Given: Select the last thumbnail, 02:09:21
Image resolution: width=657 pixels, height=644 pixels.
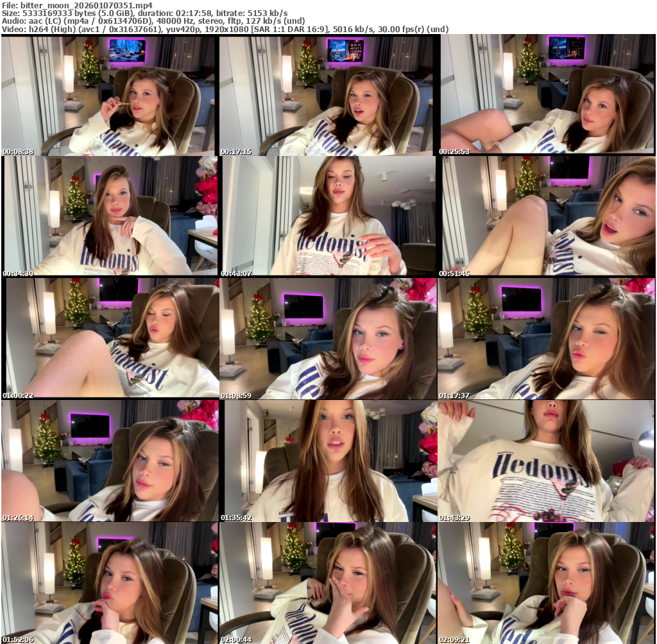Looking at the screenshot, I should [547, 582].
